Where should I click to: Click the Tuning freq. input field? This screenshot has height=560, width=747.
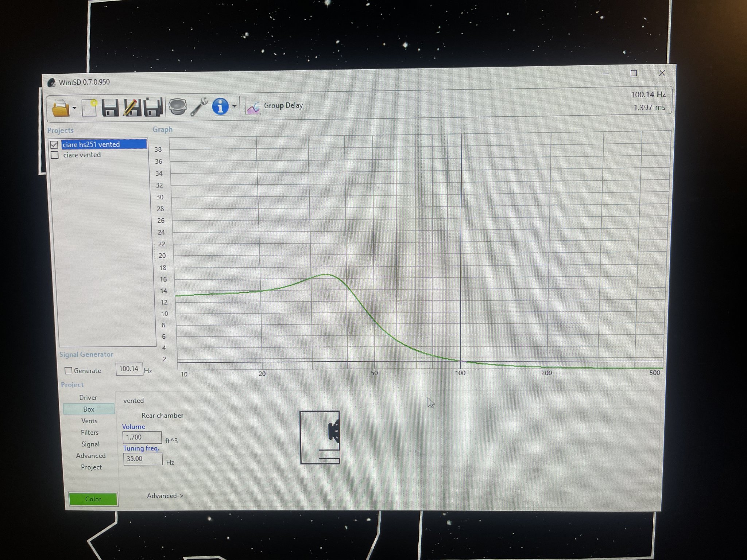pyautogui.click(x=143, y=459)
